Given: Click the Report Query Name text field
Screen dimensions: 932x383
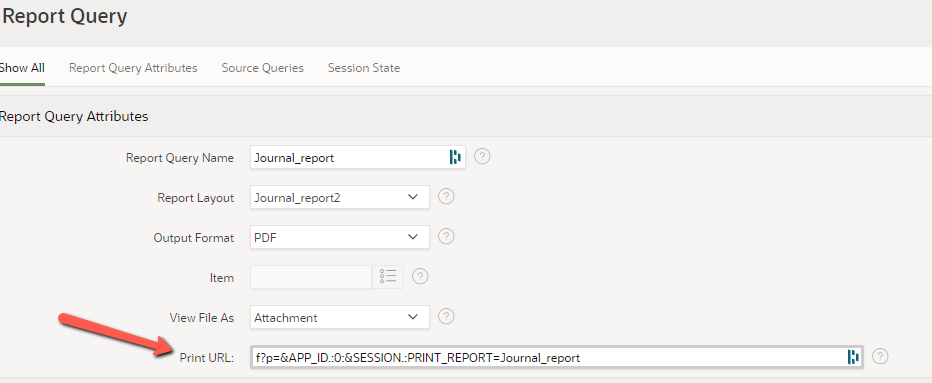Looking at the screenshot, I should (x=358, y=158).
